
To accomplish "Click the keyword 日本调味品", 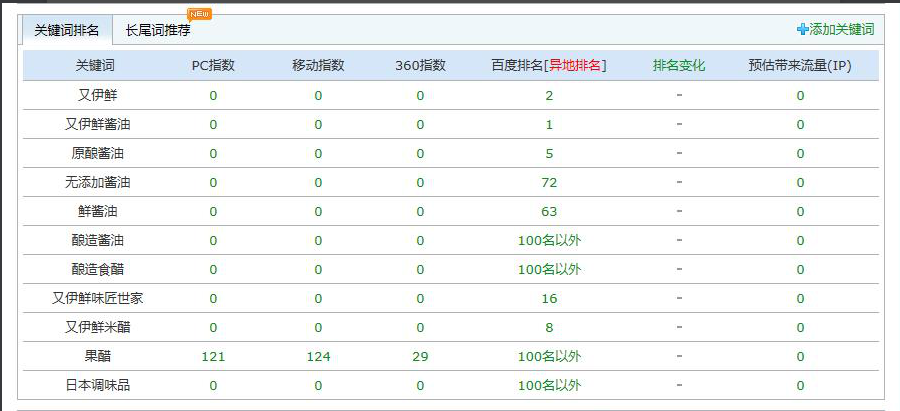I will (95, 386).
